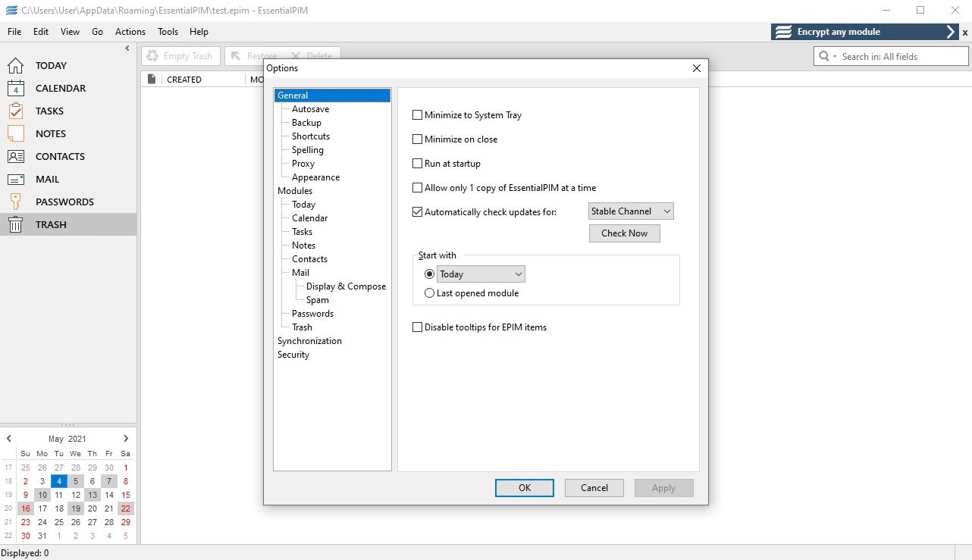Open the Start with Today dropdown
Image resolution: width=972 pixels, height=560 pixels.
481,274
